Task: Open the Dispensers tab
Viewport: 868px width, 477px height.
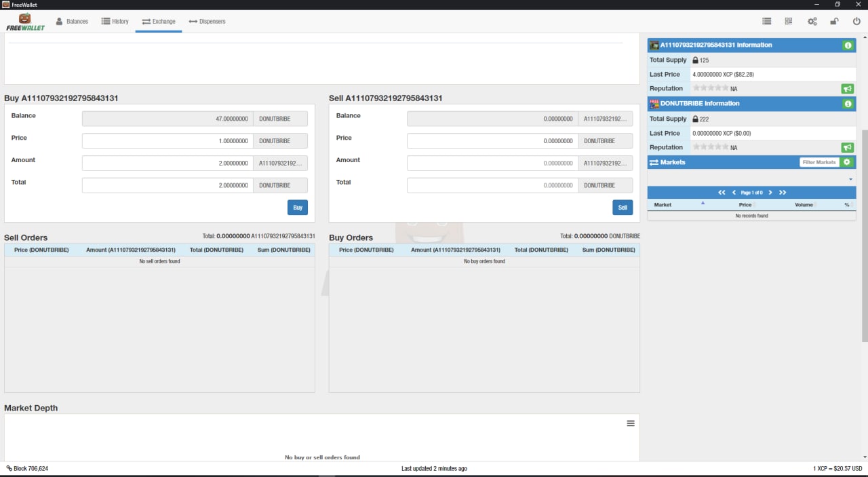Action: [x=207, y=21]
